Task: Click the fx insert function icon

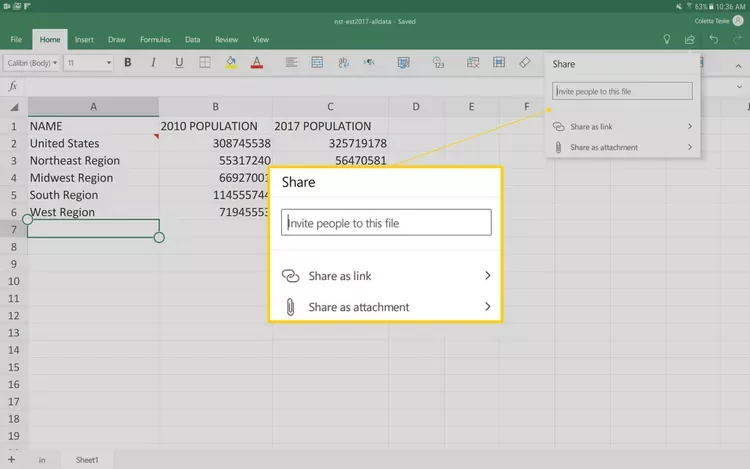Action: (x=13, y=87)
